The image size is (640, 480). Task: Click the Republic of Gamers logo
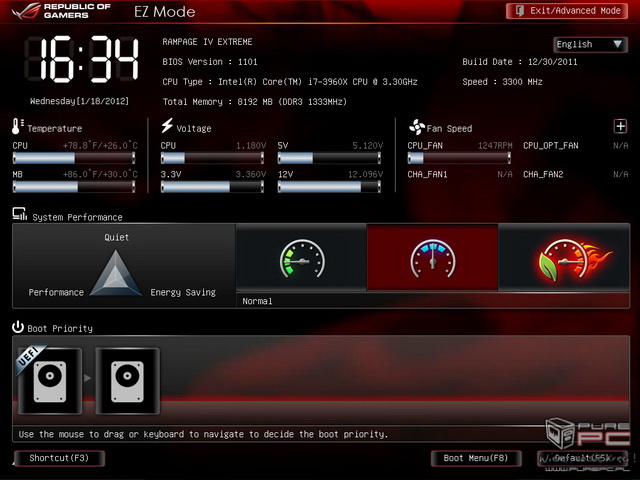pyautogui.click(x=61, y=11)
